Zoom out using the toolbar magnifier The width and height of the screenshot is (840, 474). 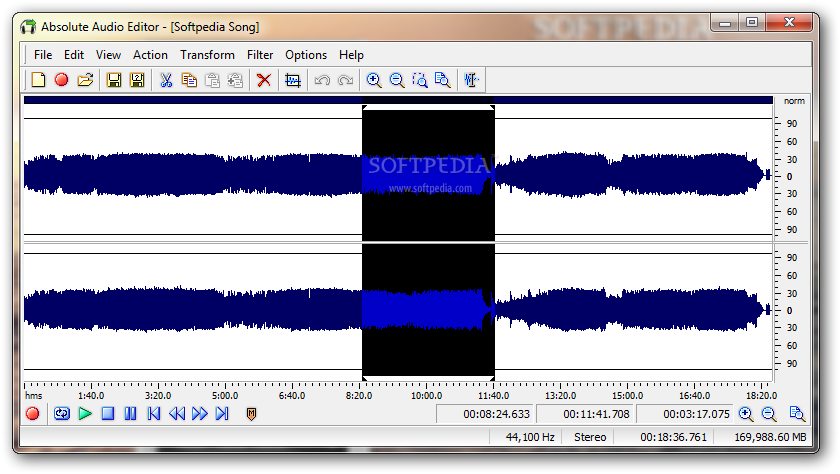click(x=397, y=80)
